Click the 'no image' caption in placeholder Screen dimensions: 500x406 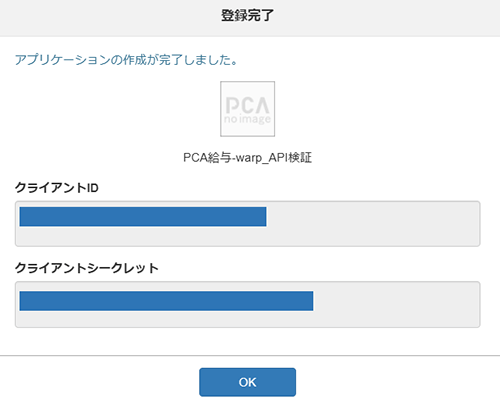click(247, 119)
